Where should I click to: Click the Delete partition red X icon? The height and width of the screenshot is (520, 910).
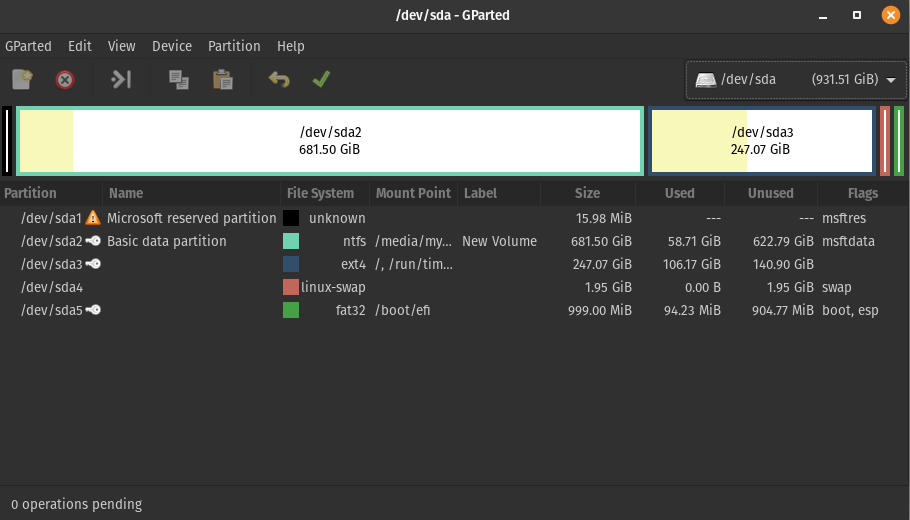[65, 80]
